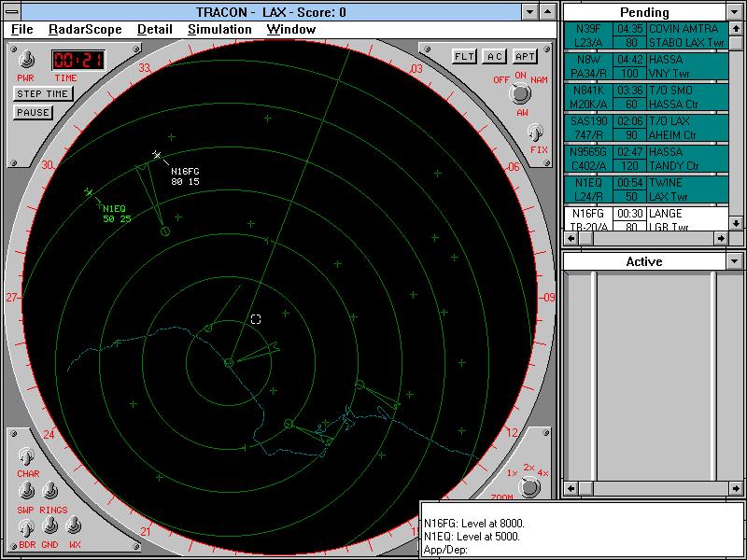Pause the simulation with PAUSE button
Viewport: 747px width, 560px height.
[x=33, y=113]
